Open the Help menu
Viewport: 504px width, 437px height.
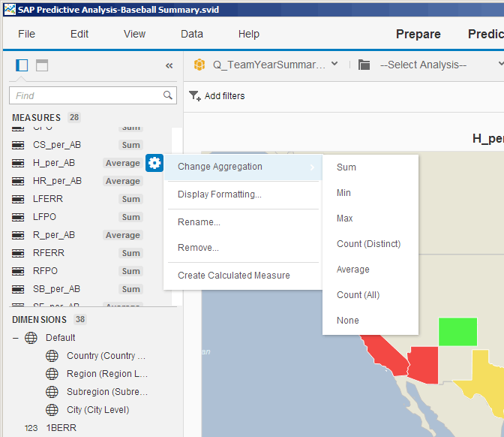click(x=249, y=34)
